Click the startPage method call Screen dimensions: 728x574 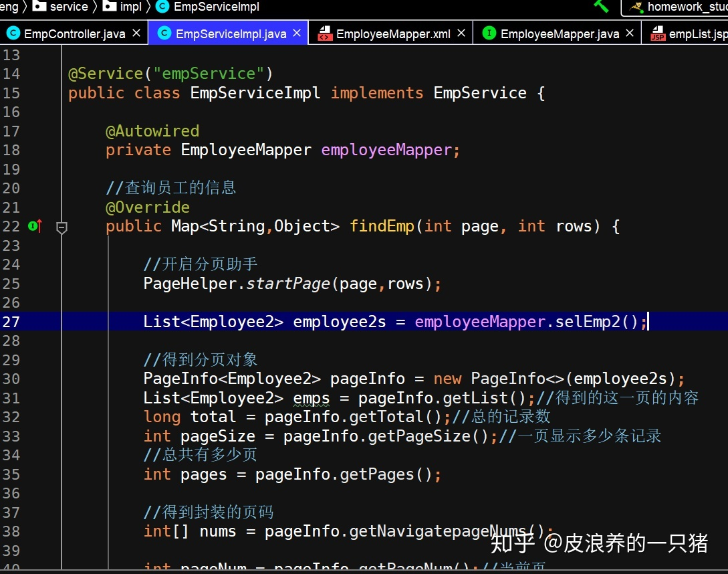coord(288,284)
